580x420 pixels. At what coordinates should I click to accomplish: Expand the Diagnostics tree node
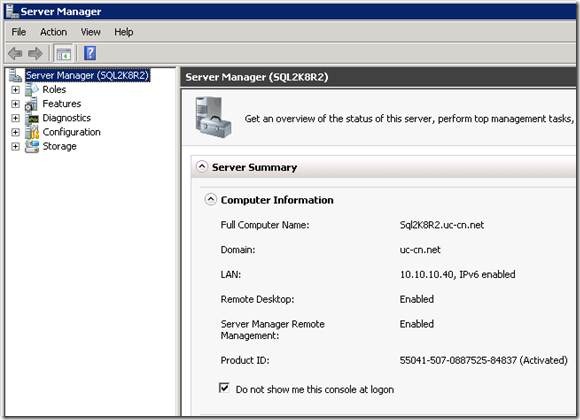click(x=15, y=118)
